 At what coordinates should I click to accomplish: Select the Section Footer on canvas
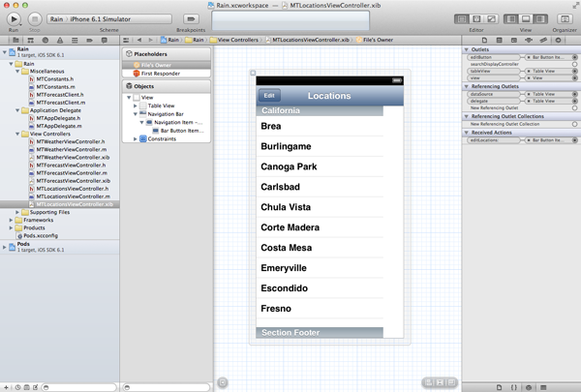pyautogui.click(x=320, y=332)
